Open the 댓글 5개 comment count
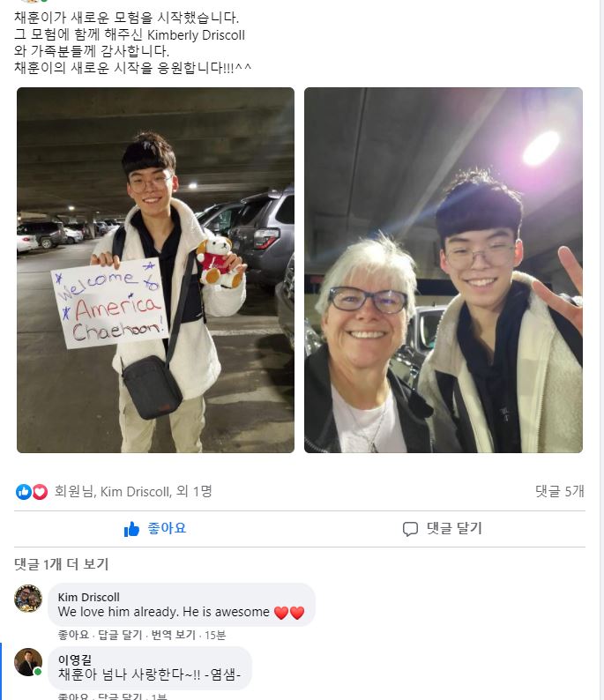Image resolution: width=604 pixels, height=700 pixels. coord(560,491)
